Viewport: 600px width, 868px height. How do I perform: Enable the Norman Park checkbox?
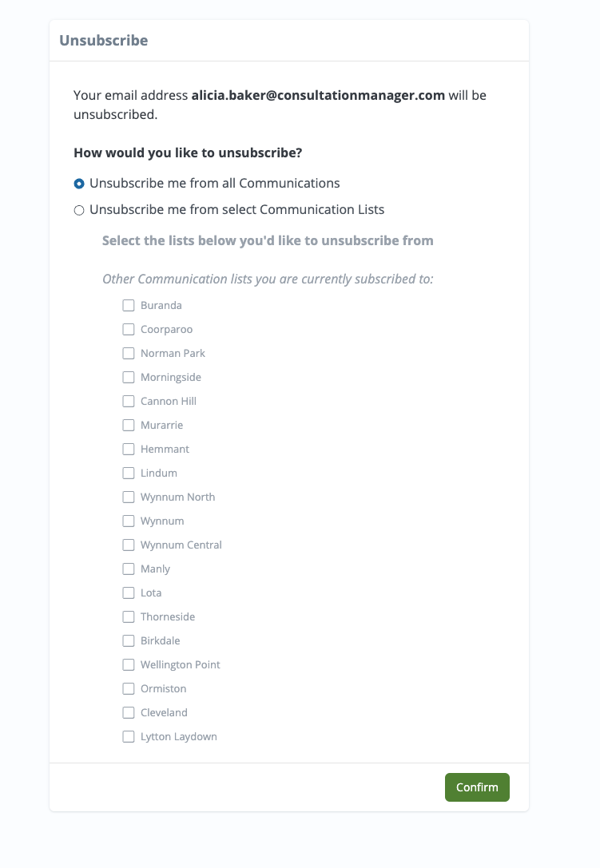[129, 353]
